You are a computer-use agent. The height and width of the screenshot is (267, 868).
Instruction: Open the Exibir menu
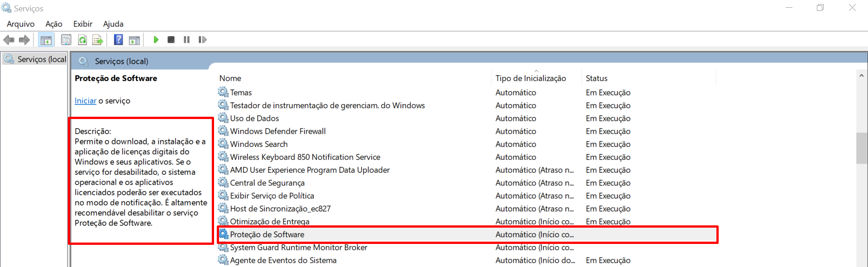pos(83,24)
